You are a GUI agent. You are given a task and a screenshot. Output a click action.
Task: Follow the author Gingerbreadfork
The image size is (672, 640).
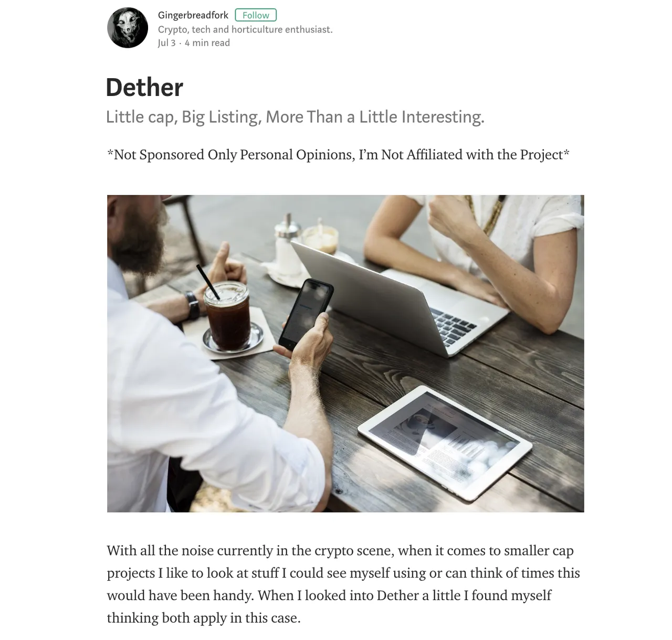point(256,15)
